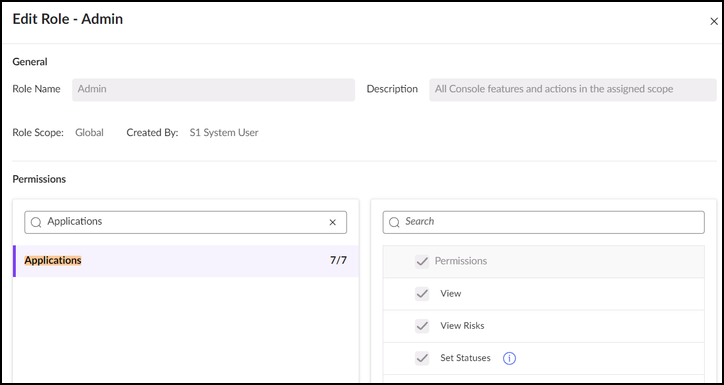Viewport: 724px width, 385px height.
Task: Click the Set Statuses permission label
Action: tap(465, 358)
